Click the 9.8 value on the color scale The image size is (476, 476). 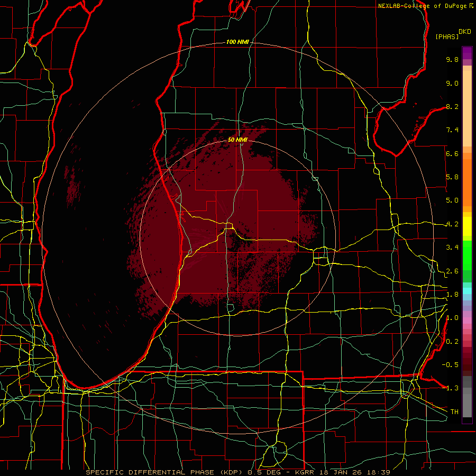point(452,59)
